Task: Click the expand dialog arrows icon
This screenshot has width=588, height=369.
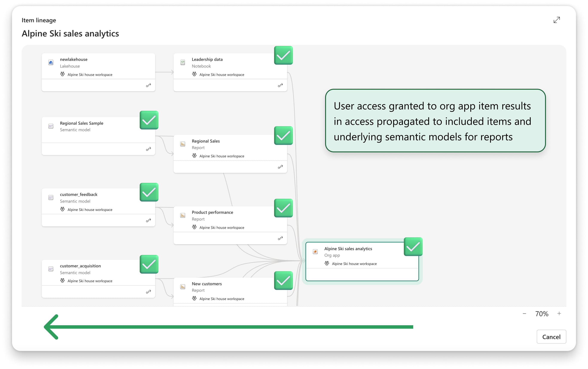Action: pyautogui.click(x=556, y=20)
